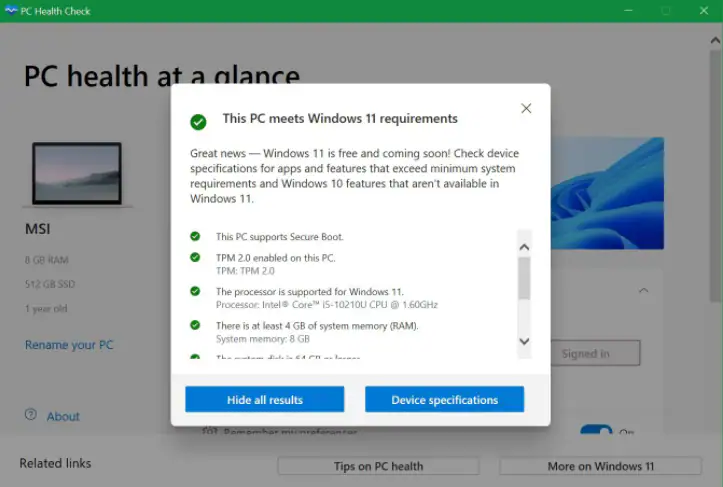Click the Signed in button
The height and width of the screenshot is (487, 723).
[x=595, y=353]
